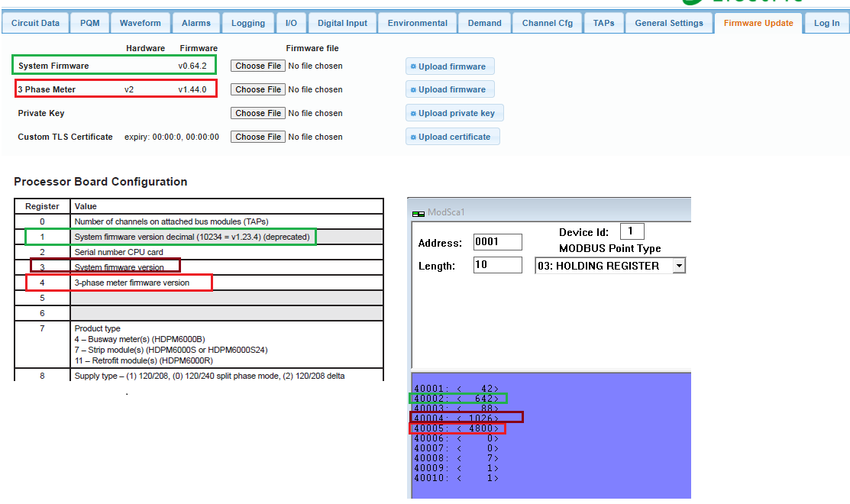Click the ModSca1 window icon
Image resolution: width=850 pixels, height=504 pixels.
pos(418,214)
